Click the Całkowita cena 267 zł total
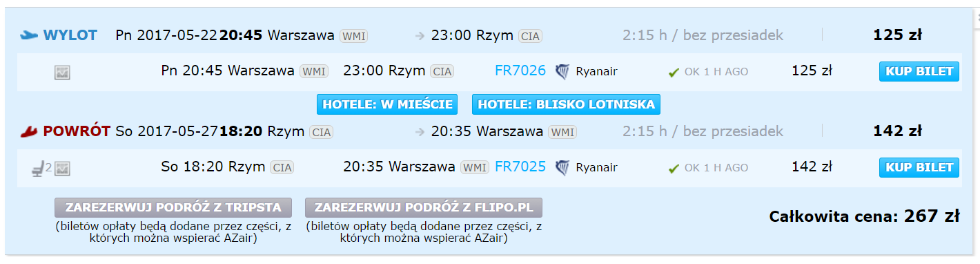Viewport: 980px width, 264px height. coord(864,216)
